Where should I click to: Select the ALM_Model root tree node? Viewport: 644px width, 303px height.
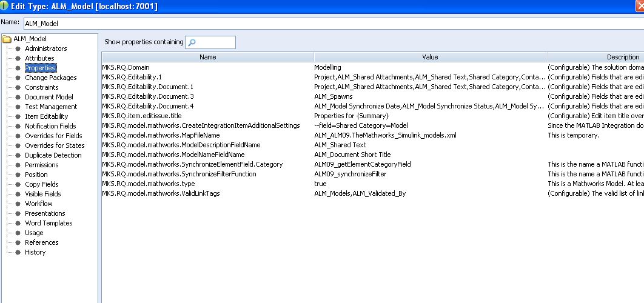30,39
